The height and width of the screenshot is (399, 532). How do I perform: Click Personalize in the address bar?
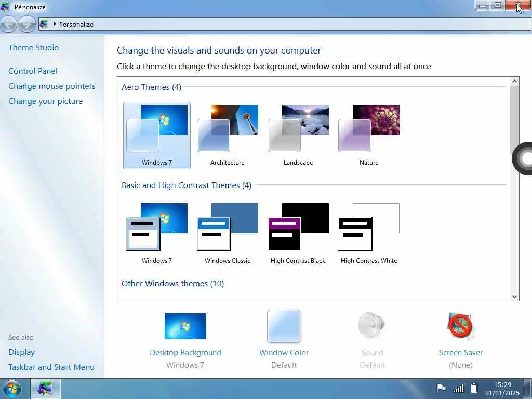point(76,24)
